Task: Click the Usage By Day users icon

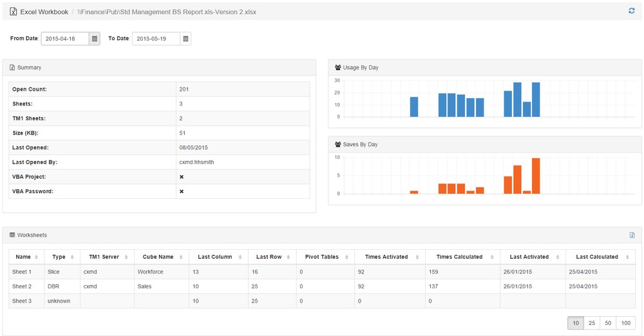Action: pos(338,68)
